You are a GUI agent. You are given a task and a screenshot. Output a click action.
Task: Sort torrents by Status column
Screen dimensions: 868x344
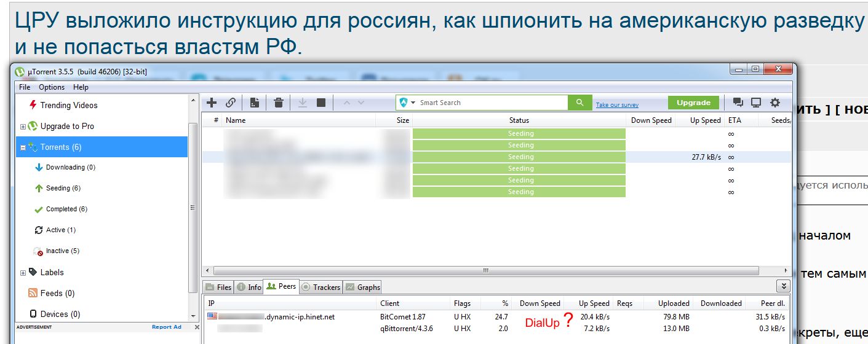(519, 120)
